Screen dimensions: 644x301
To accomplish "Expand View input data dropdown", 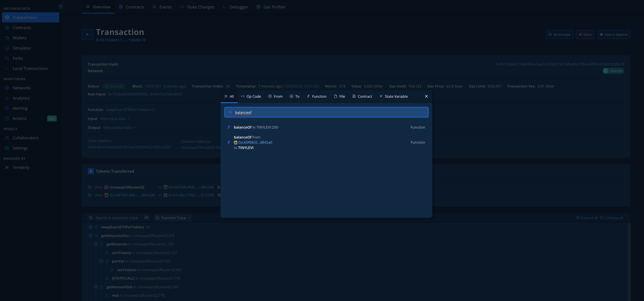I will click(115, 119).
